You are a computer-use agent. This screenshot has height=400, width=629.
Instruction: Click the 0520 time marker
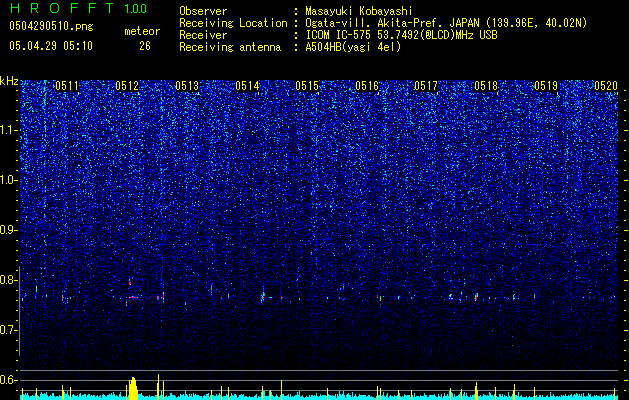pos(606,86)
